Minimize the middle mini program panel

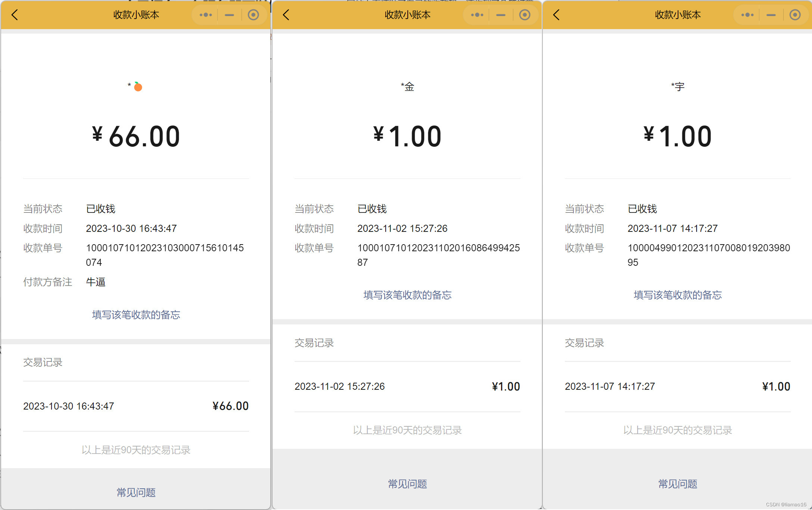coord(501,15)
